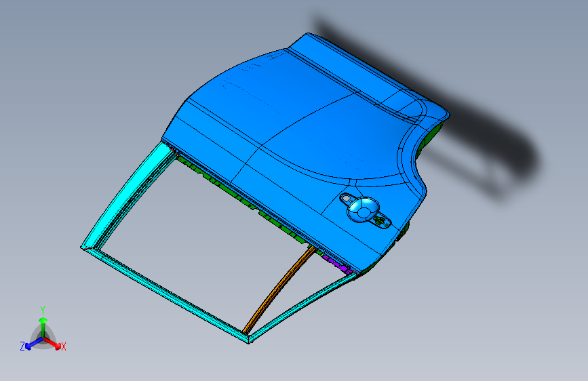Select the orange window divider bar
The height and width of the screenshot is (381, 588).
[x=279, y=290]
